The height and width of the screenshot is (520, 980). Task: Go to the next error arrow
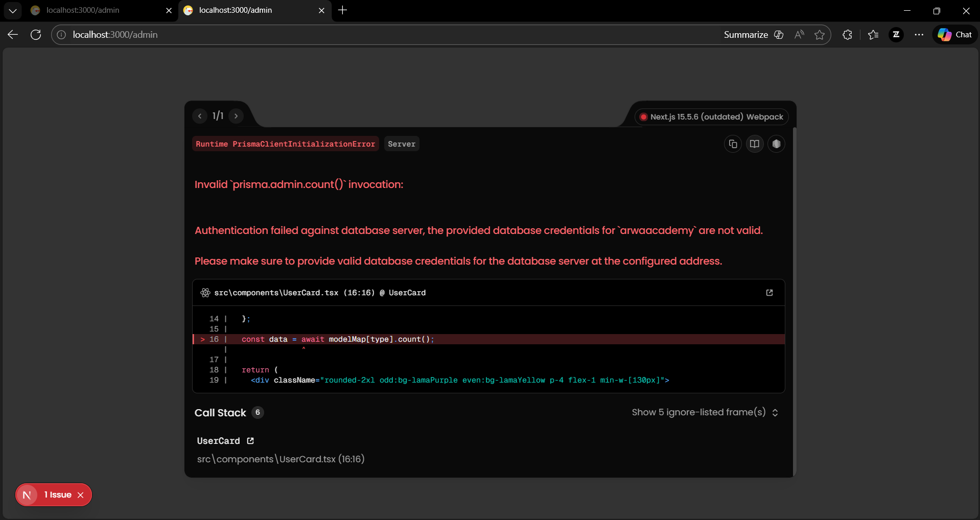tap(236, 116)
